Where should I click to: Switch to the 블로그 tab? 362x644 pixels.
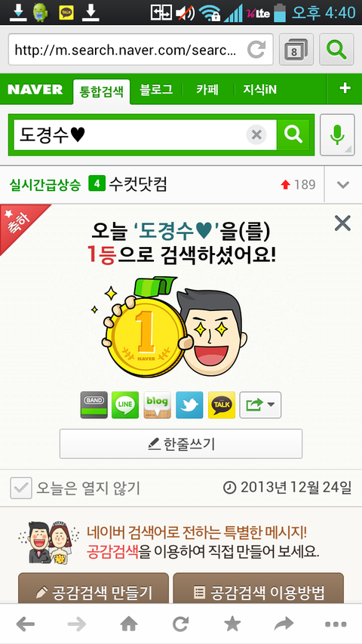click(x=156, y=90)
